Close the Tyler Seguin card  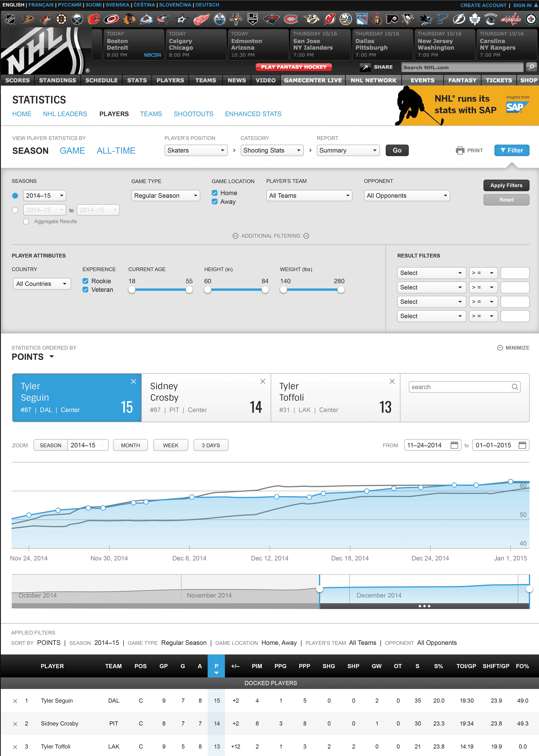click(133, 382)
